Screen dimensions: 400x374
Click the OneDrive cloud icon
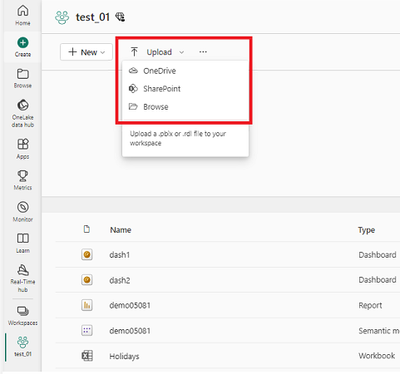point(133,70)
